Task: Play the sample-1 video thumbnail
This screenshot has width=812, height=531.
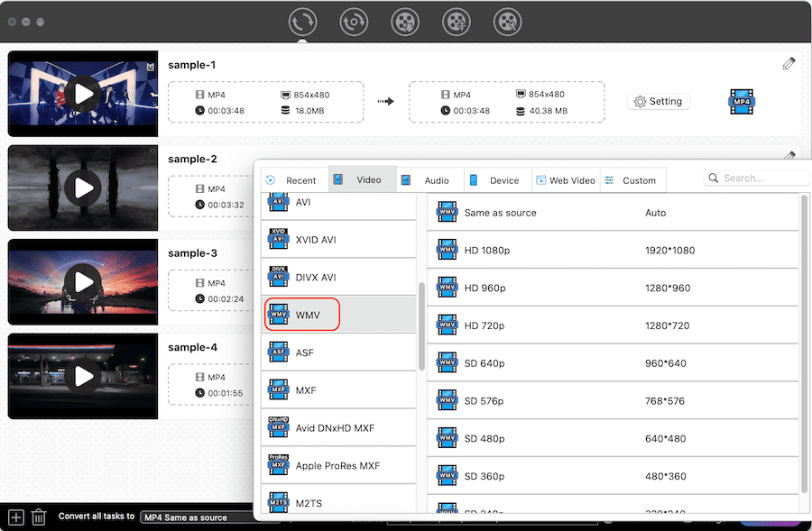Action: 83,94
